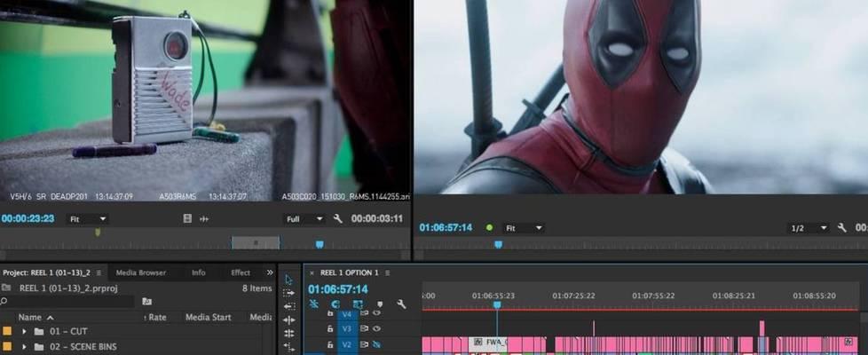Open Source monitor wrench settings
868x355 pixels.
pos(337,218)
